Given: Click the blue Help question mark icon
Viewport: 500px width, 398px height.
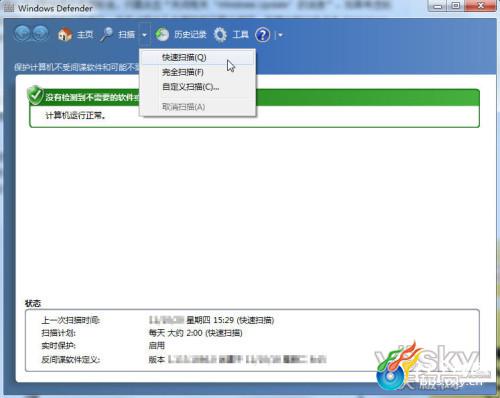Looking at the screenshot, I should [263, 35].
